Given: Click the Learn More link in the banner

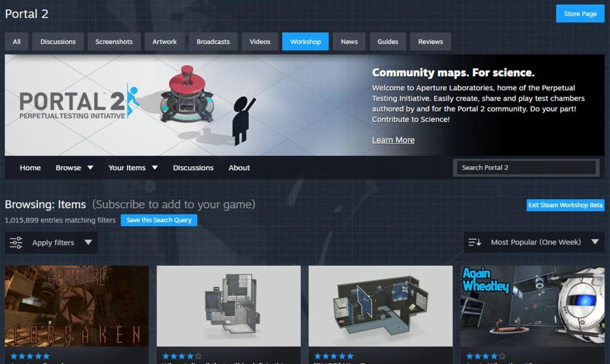Looking at the screenshot, I should (393, 140).
